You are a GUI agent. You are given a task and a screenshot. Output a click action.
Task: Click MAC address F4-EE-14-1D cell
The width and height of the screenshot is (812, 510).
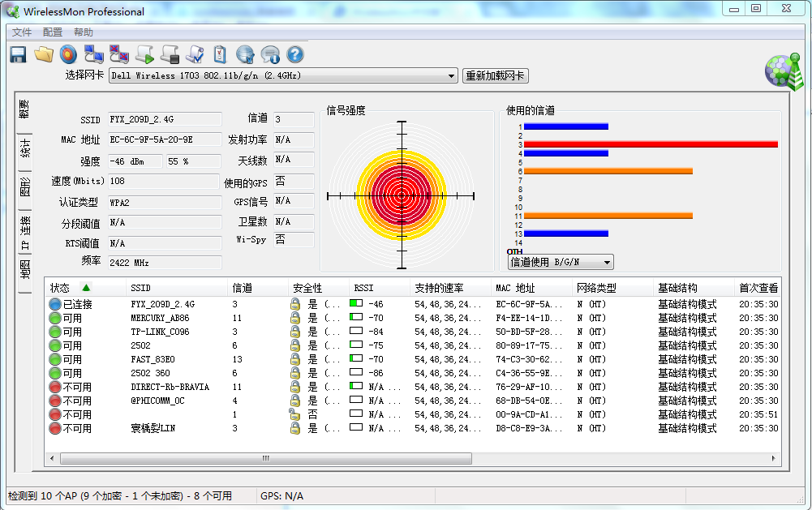point(529,318)
